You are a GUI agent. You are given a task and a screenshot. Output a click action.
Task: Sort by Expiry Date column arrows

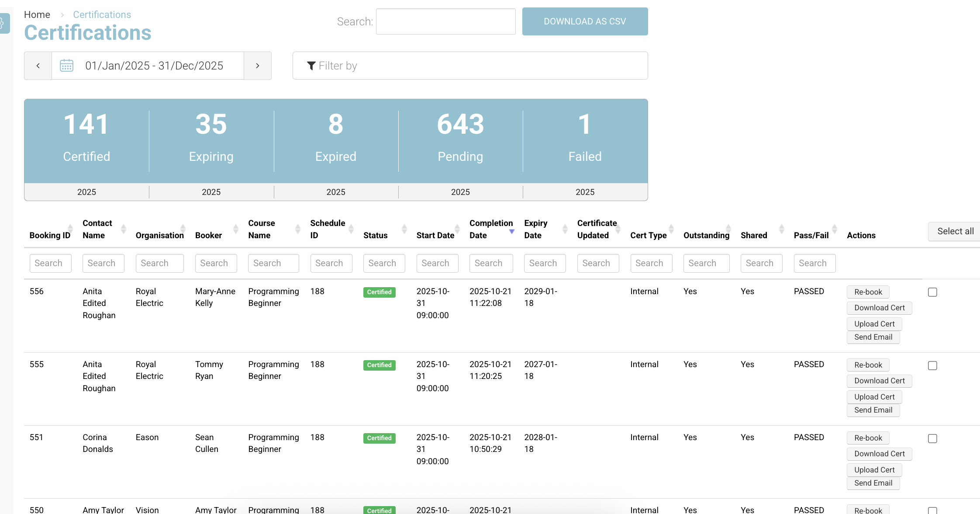[565, 229]
